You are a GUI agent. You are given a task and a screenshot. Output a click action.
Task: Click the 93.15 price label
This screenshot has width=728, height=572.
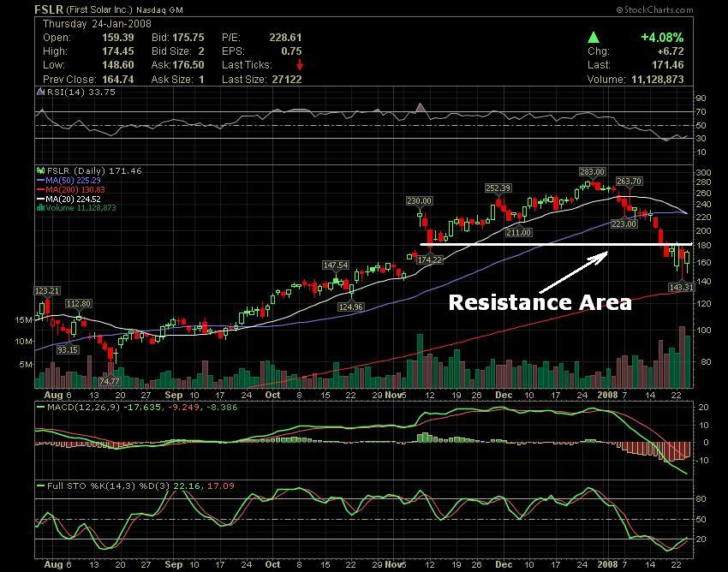(x=68, y=349)
